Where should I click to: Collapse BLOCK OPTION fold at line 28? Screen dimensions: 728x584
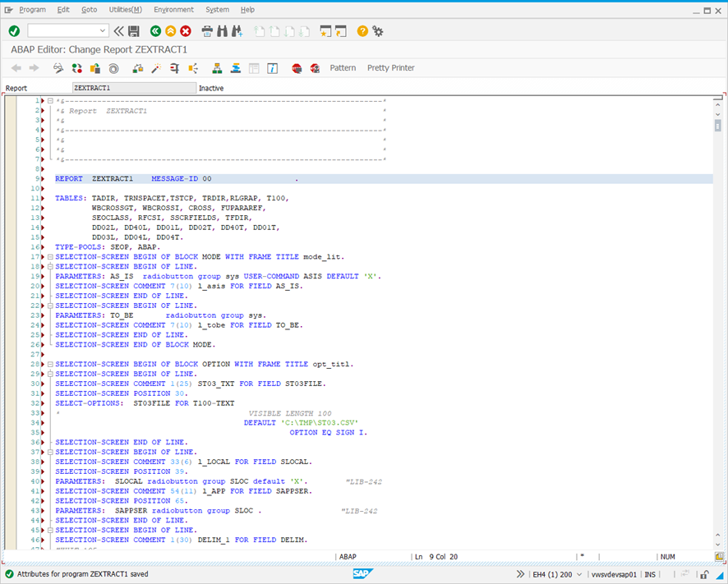[x=50, y=364]
